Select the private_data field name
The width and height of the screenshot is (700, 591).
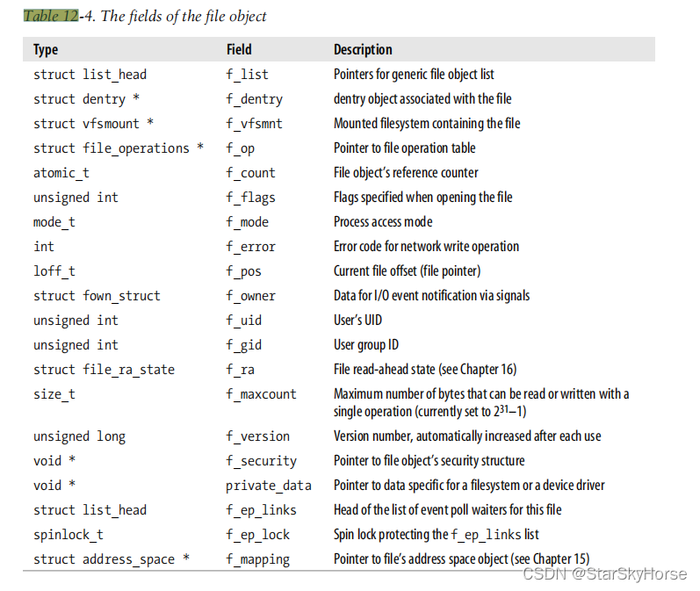[268, 486]
